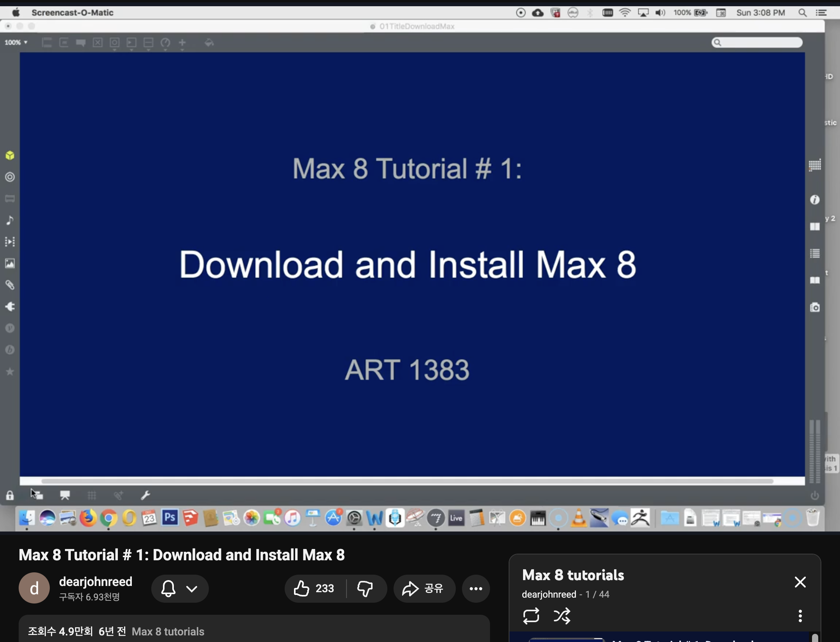Insert a button object from the toolbar
This screenshot has height=642, width=840.
tap(114, 43)
